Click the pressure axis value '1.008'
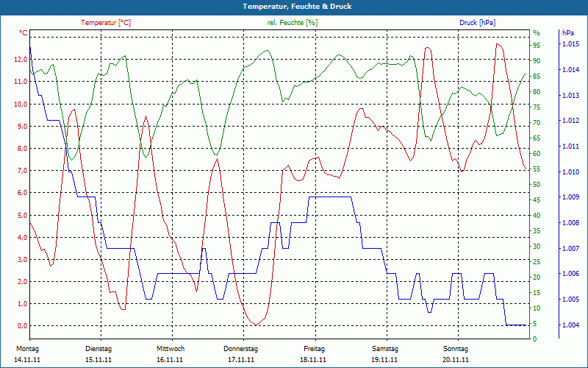Image resolution: width=588 pixels, height=368 pixels. tap(570, 223)
